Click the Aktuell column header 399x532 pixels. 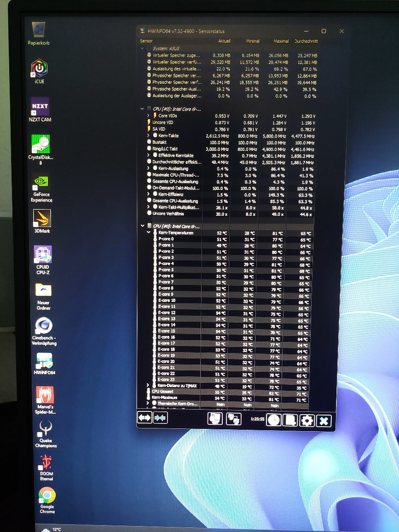224,40
